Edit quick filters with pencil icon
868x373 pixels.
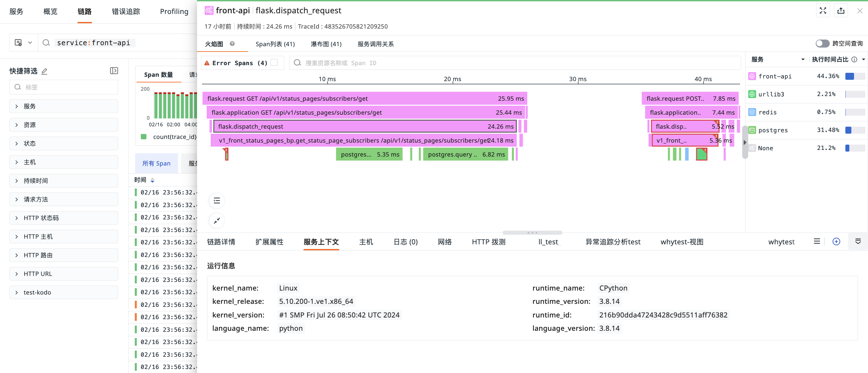[44, 71]
